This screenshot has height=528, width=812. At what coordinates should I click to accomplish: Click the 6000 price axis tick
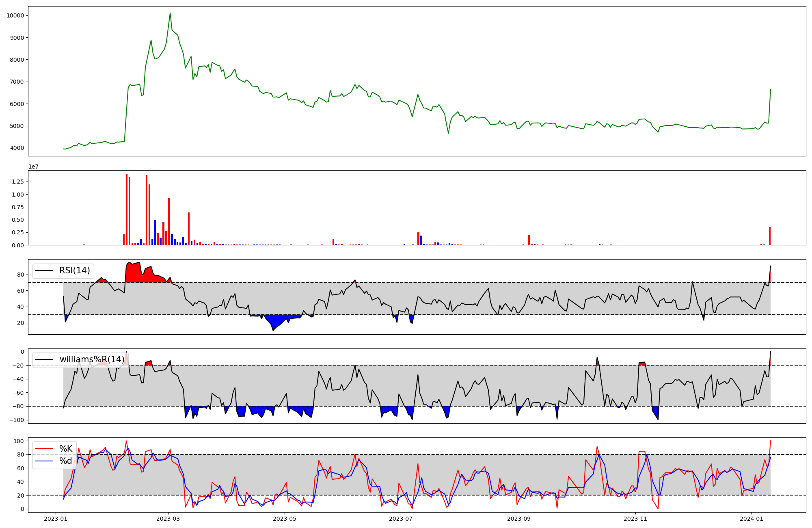pyautogui.click(x=17, y=104)
